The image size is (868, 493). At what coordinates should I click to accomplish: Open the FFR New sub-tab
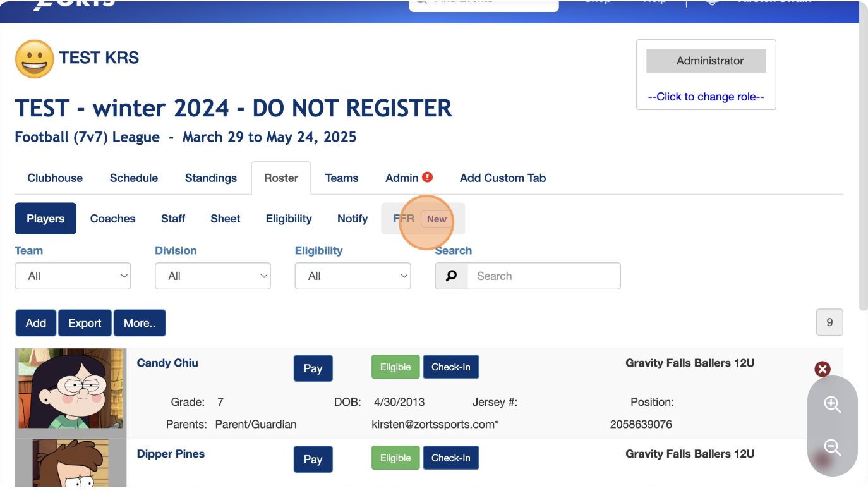tap(423, 219)
